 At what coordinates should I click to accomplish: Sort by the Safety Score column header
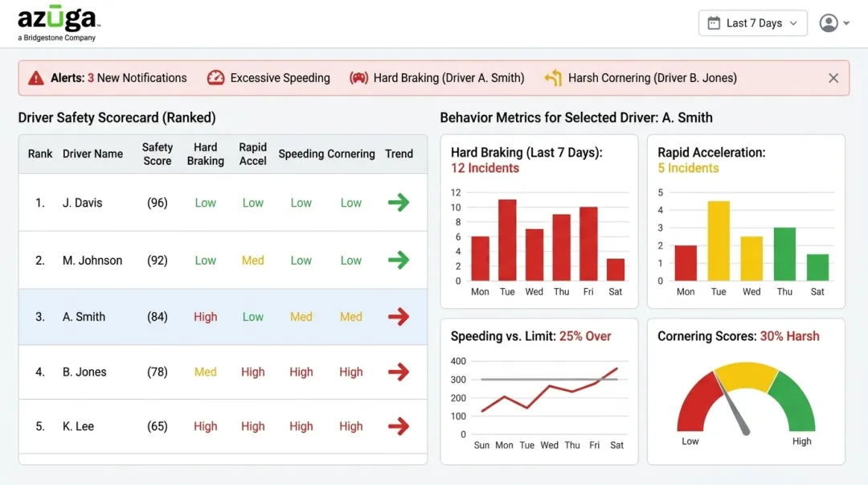coord(158,154)
